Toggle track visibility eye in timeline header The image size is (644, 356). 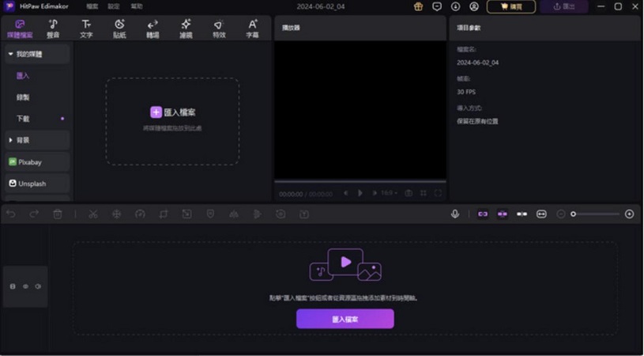(x=25, y=286)
